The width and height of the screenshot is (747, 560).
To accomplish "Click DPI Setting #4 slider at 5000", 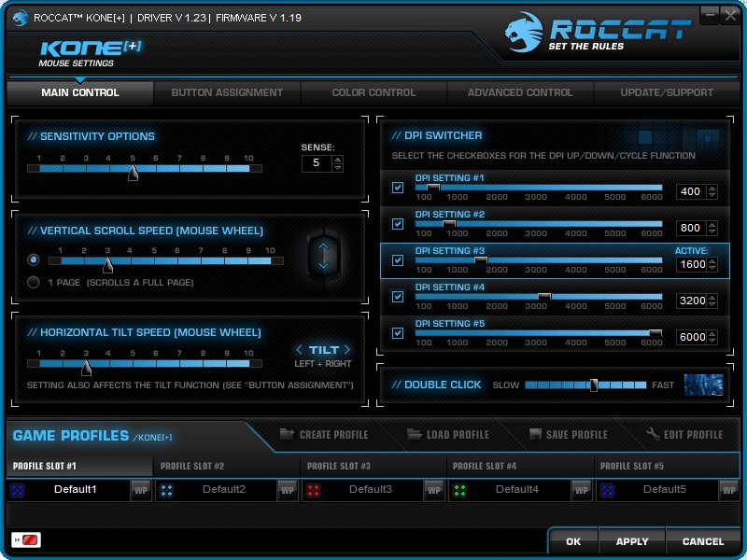I will click(614, 297).
